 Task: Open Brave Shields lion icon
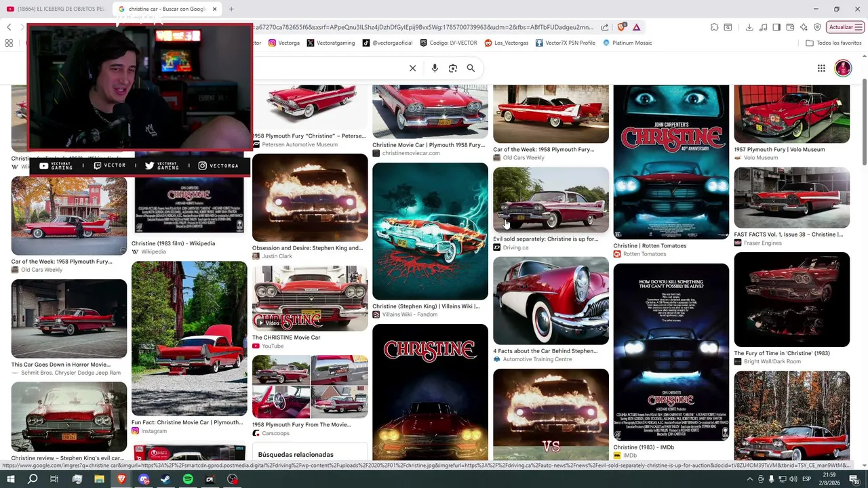coord(621,27)
